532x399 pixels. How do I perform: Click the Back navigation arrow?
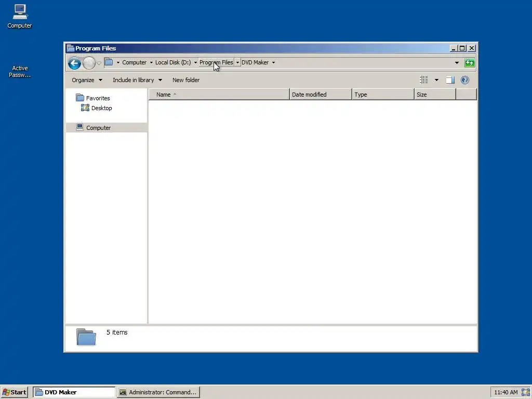74,63
